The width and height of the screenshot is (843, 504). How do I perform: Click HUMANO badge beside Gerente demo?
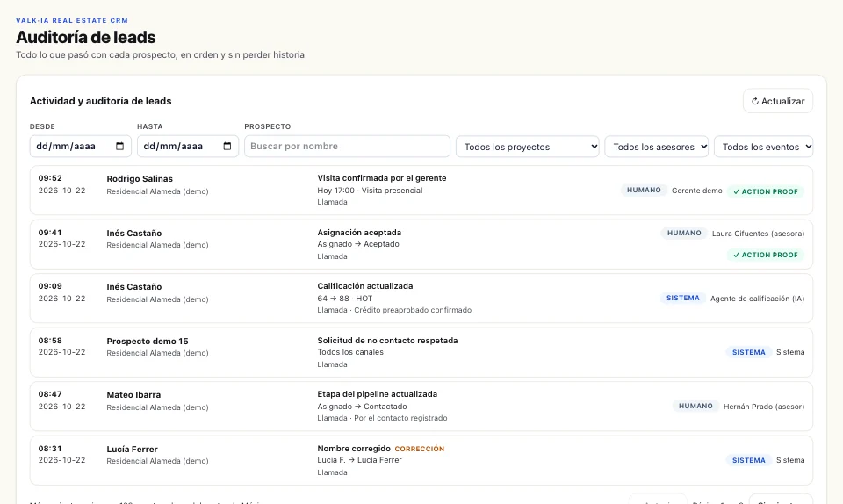644,191
